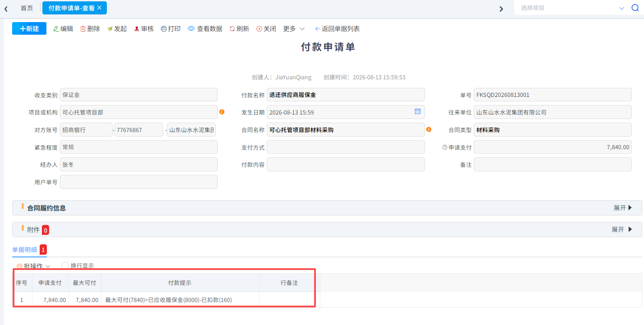Switch to the 首页 tab
Image resolution: width=644 pixels, height=325 pixels.
tap(27, 8)
